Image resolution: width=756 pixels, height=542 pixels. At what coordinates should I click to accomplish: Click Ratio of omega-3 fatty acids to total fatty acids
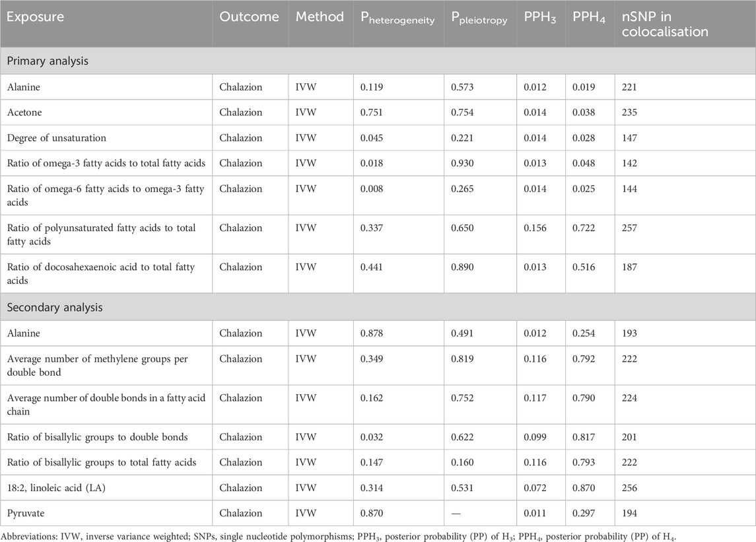(106, 164)
